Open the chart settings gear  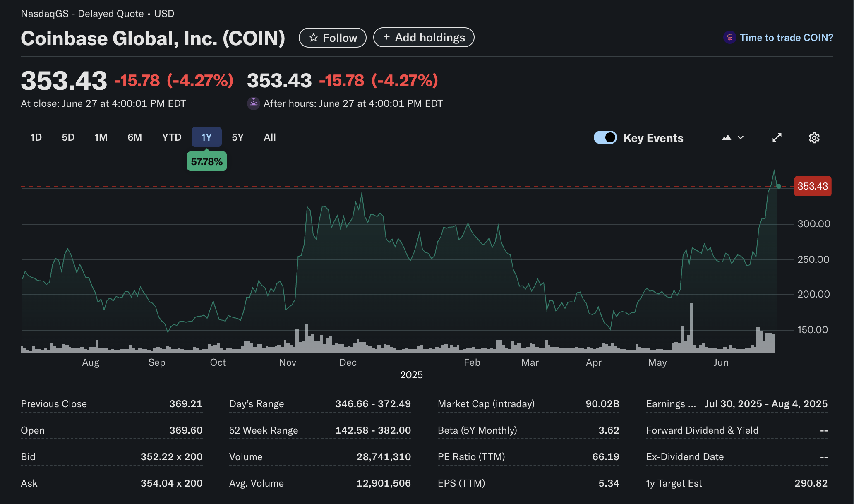(814, 137)
